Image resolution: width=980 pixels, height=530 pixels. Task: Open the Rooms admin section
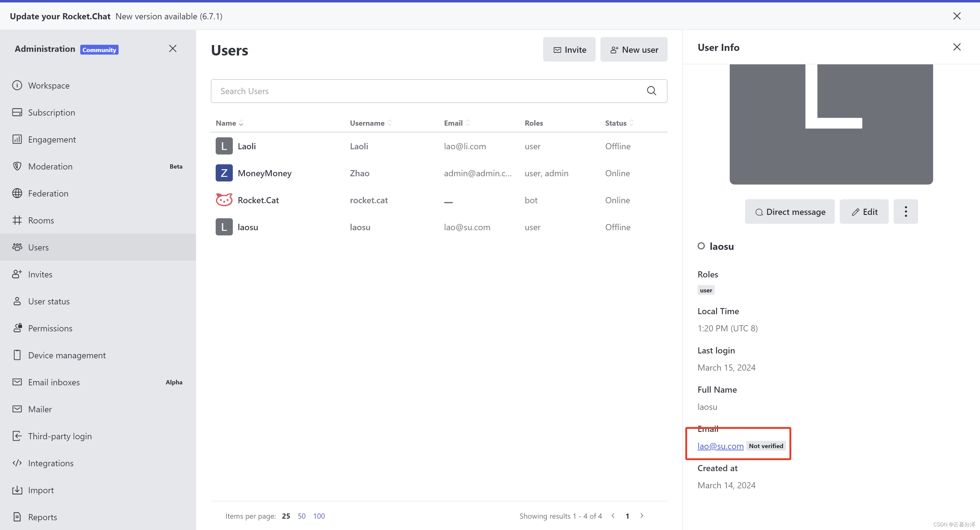click(41, 220)
